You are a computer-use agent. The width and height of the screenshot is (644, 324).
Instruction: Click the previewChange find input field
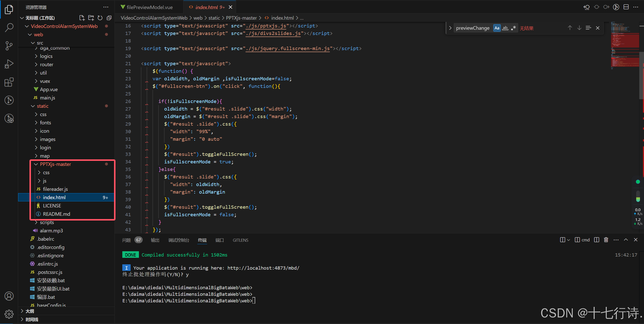473,28
